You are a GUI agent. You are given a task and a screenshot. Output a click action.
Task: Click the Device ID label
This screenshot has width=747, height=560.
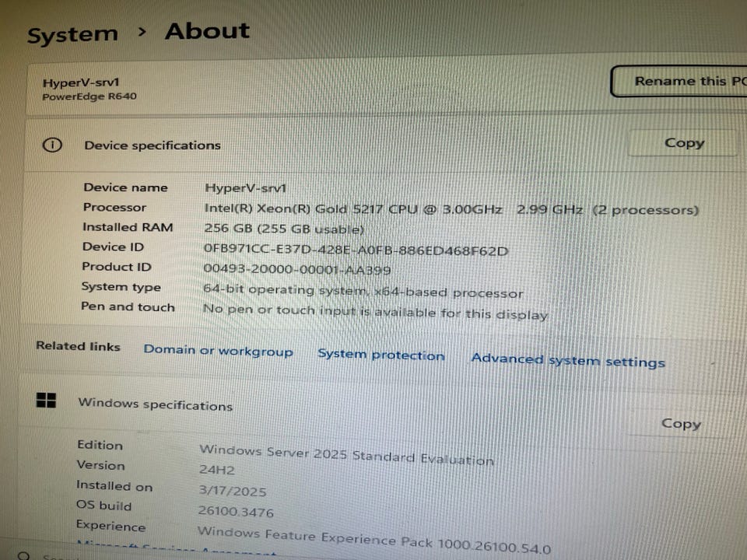pos(113,247)
